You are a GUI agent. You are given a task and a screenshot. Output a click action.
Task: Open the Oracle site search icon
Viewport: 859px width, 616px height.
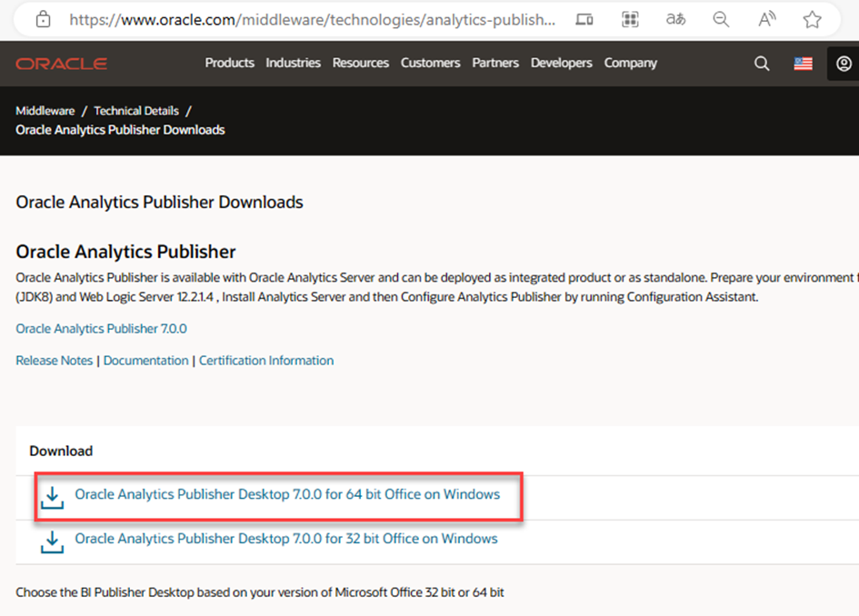(x=762, y=64)
